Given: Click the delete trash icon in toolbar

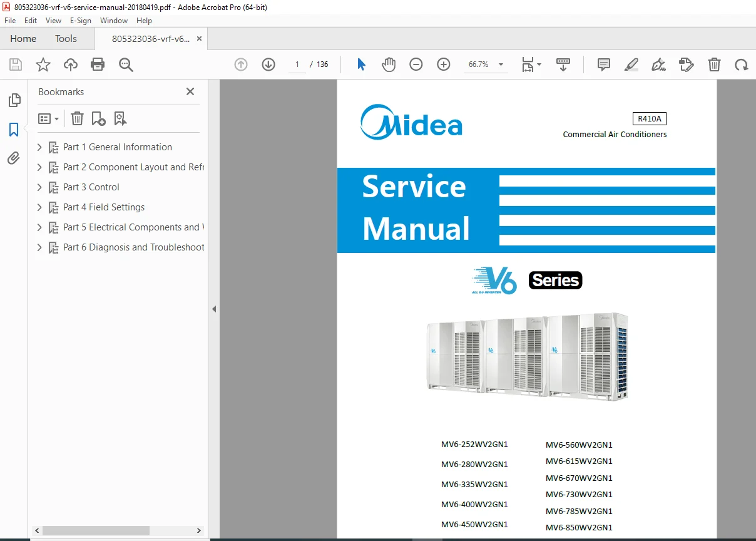Looking at the screenshot, I should 714,64.
